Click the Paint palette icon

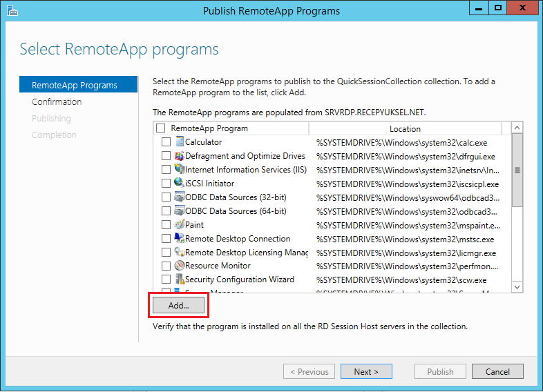180,224
